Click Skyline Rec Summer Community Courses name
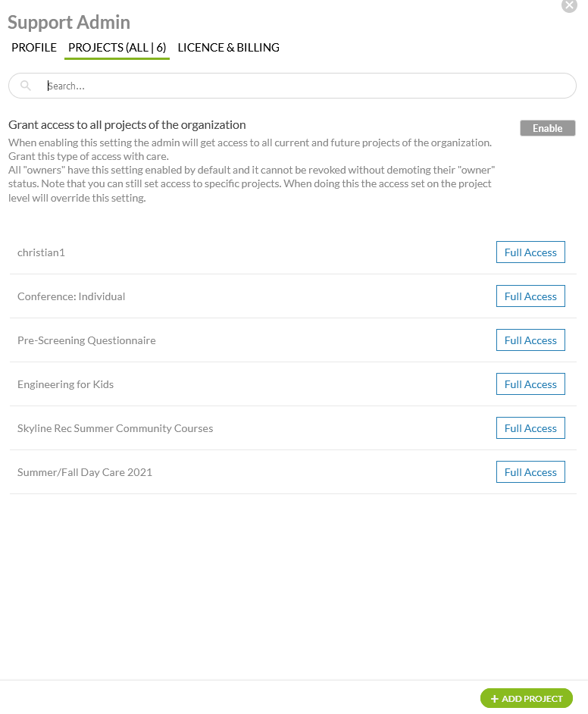This screenshot has width=588, height=714. [x=115, y=428]
